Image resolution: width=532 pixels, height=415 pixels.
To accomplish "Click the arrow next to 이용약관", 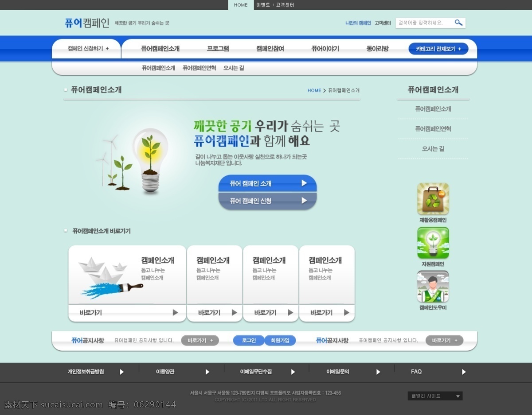I will click(207, 372).
